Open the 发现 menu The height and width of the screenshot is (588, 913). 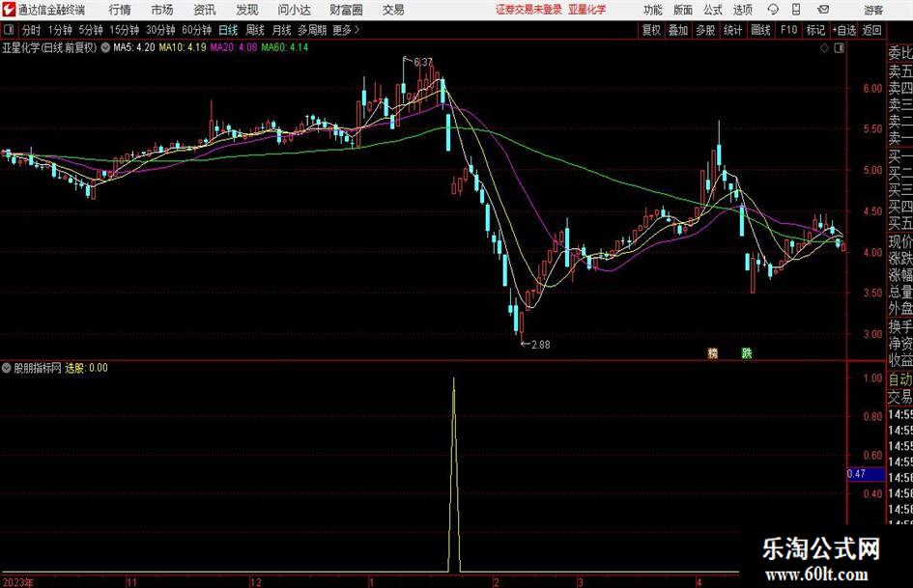click(247, 10)
